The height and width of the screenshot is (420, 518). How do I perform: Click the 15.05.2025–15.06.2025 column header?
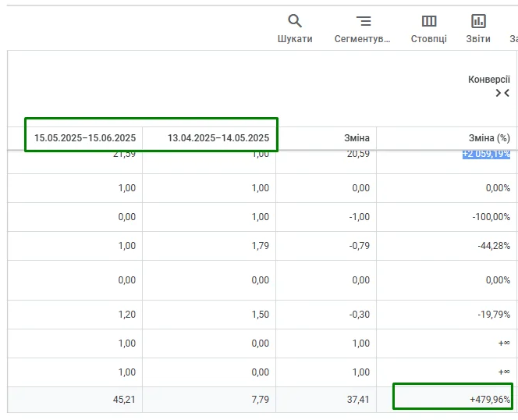(x=85, y=138)
